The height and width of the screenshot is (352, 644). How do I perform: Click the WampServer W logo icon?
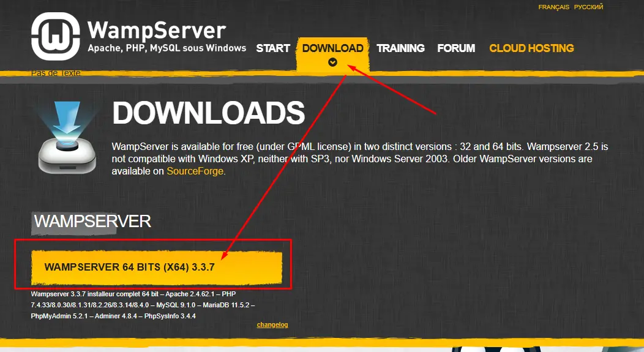point(56,36)
